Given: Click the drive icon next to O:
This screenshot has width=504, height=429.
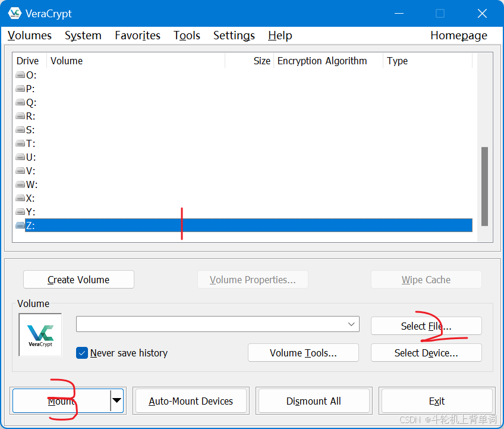Looking at the screenshot, I should [x=20, y=75].
